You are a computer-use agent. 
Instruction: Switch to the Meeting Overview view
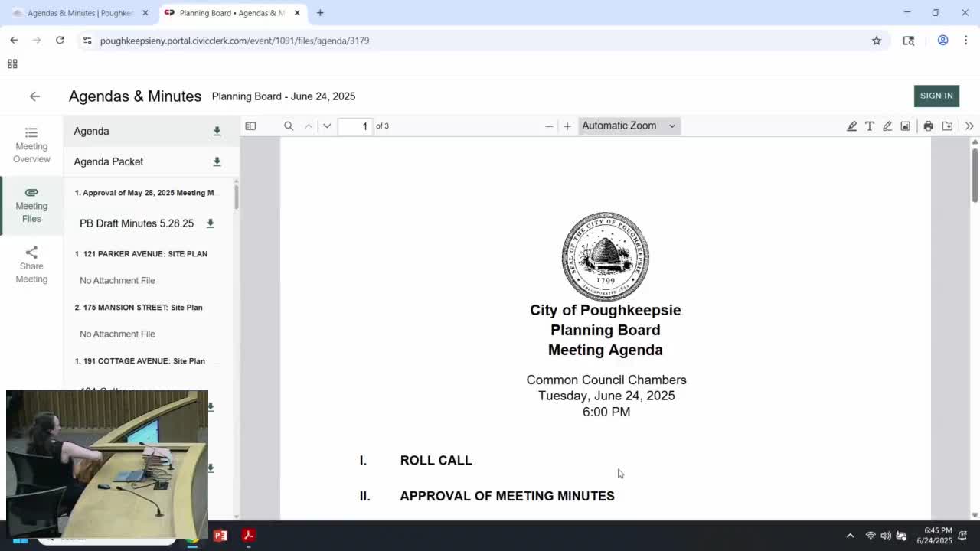click(x=31, y=145)
